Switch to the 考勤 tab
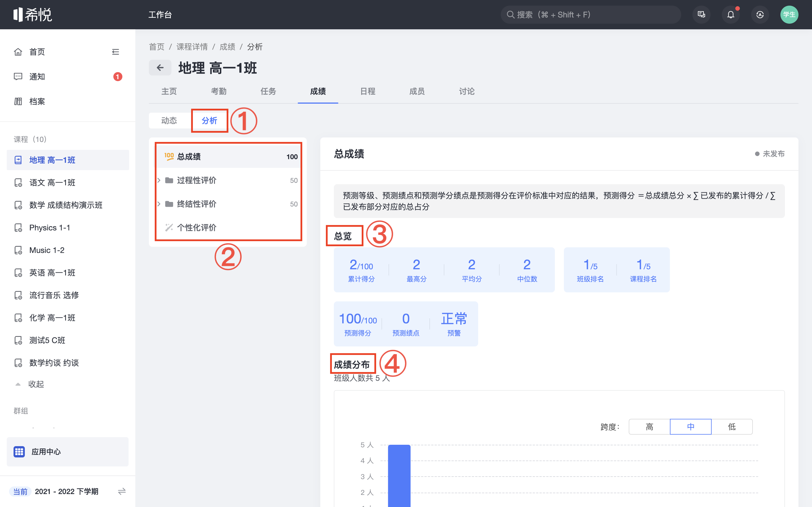The image size is (812, 507). point(219,91)
